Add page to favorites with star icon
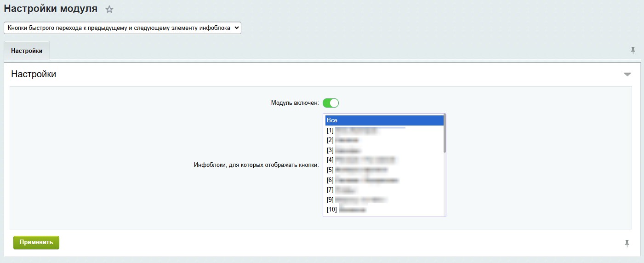Viewport: 644px width, 263px height. pyautogui.click(x=109, y=9)
